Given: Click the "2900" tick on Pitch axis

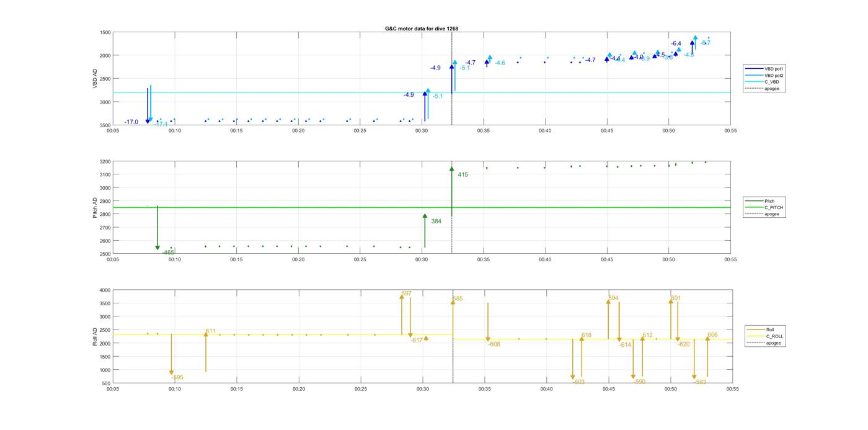Looking at the screenshot, I should [x=105, y=202].
